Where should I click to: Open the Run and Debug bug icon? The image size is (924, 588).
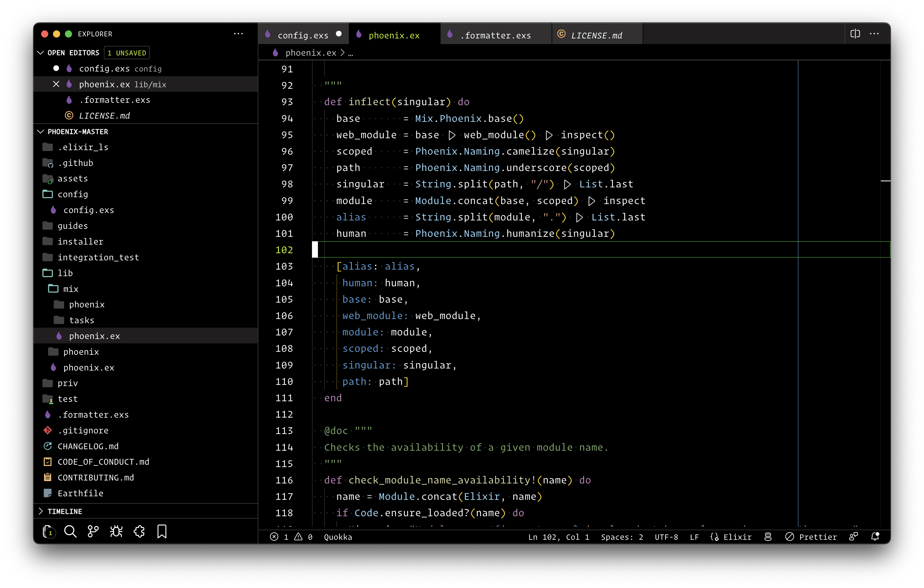[116, 531]
